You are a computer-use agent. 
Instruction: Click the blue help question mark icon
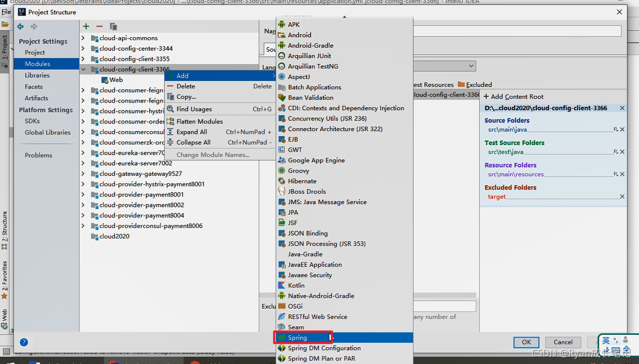[24, 342]
